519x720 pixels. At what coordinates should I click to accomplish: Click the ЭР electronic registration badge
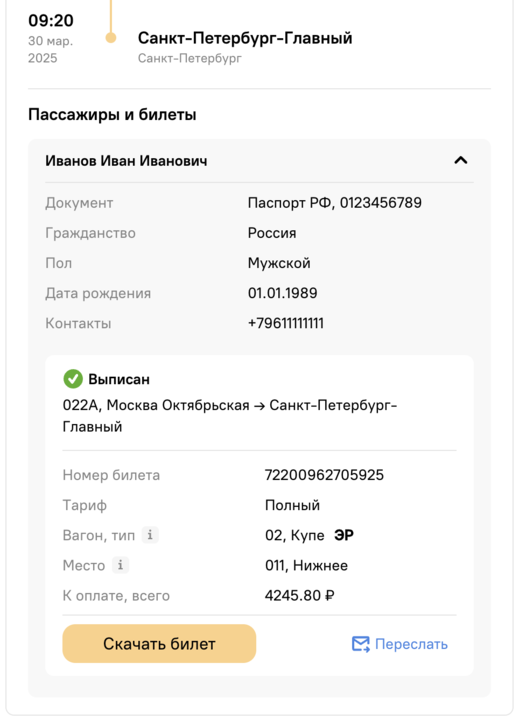point(344,535)
